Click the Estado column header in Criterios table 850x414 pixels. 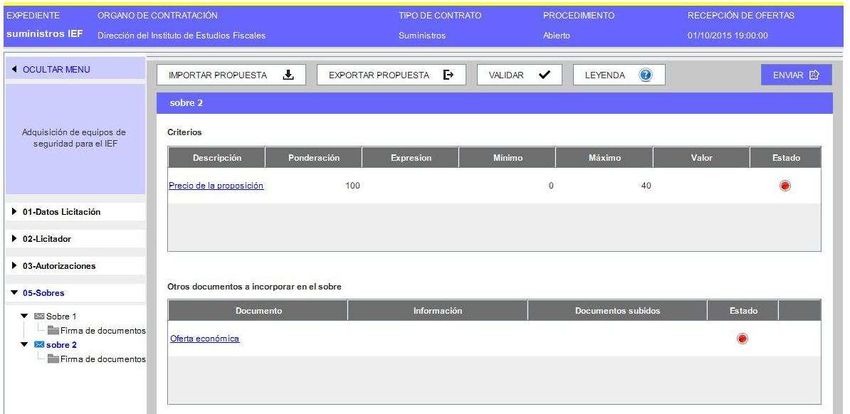click(785, 158)
